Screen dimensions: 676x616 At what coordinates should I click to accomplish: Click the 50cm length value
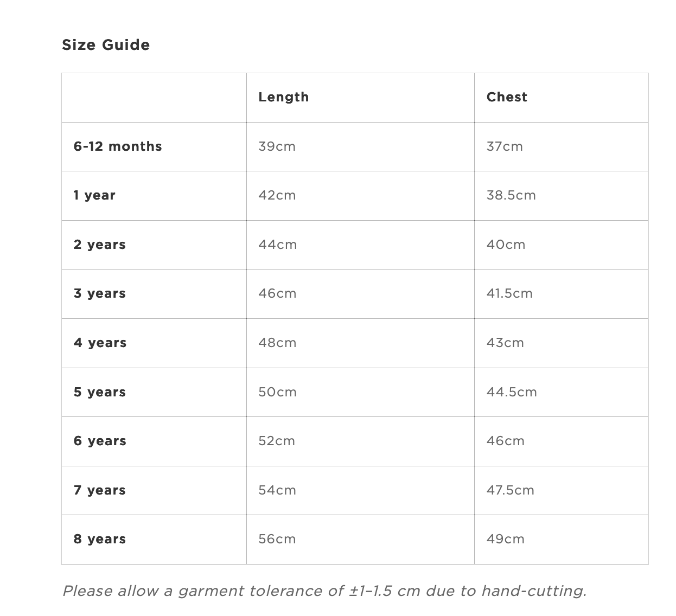(277, 392)
